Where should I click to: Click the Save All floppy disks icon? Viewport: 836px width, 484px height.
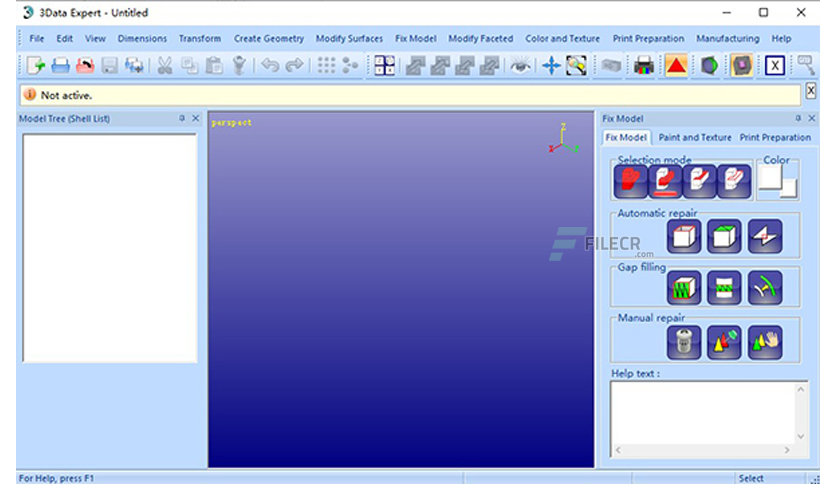point(134,66)
